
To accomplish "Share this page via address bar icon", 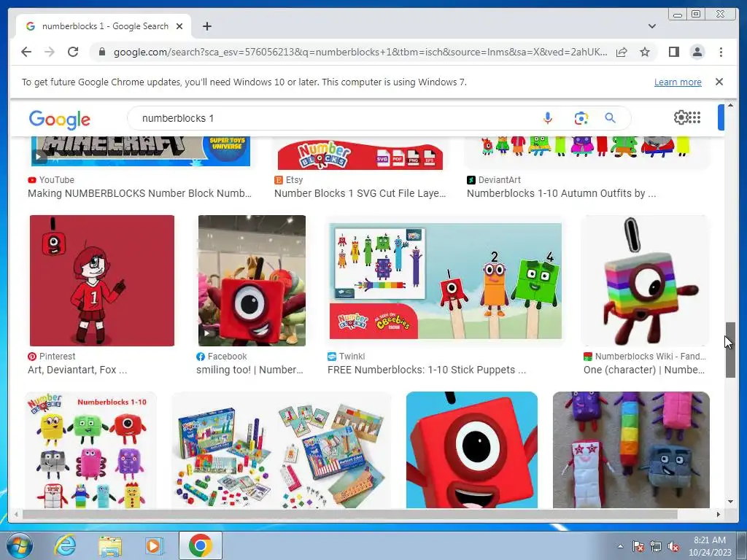I will [622, 52].
